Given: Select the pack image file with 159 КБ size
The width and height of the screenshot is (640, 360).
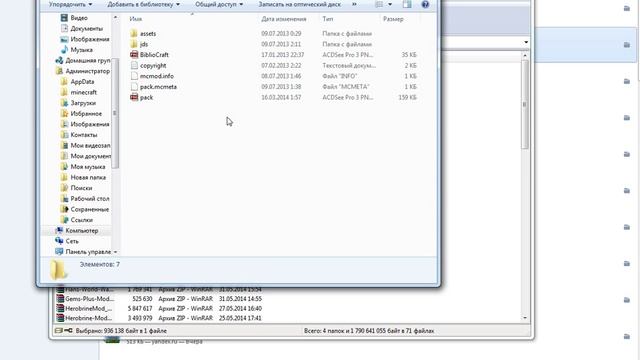Looking at the screenshot, I should [142, 98].
